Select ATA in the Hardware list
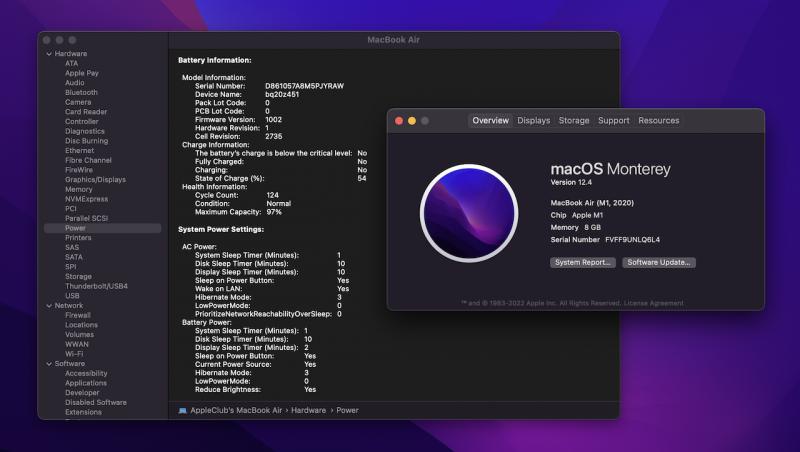Screen dimensions: 800x452 tap(71, 63)
